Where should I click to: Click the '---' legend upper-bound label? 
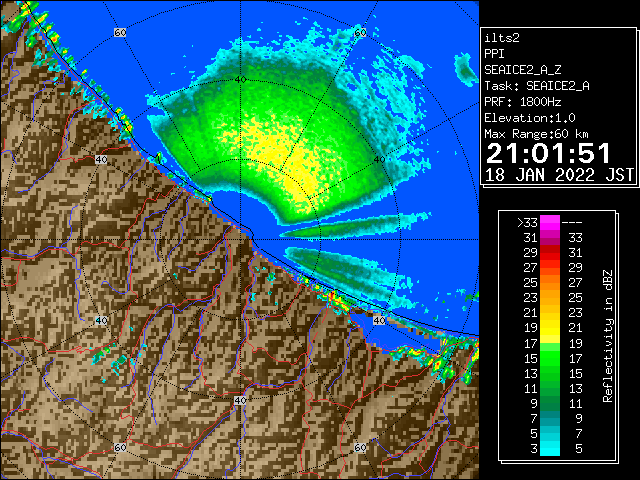coord(572,223)
